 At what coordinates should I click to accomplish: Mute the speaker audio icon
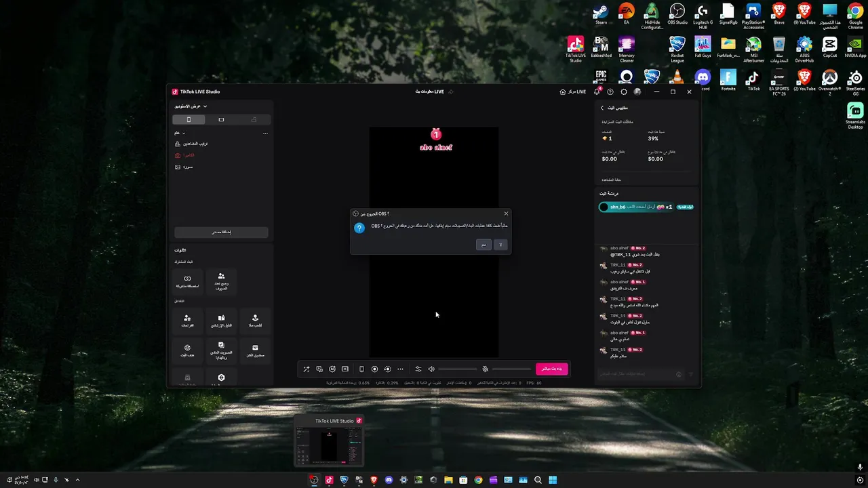[431, 369]
